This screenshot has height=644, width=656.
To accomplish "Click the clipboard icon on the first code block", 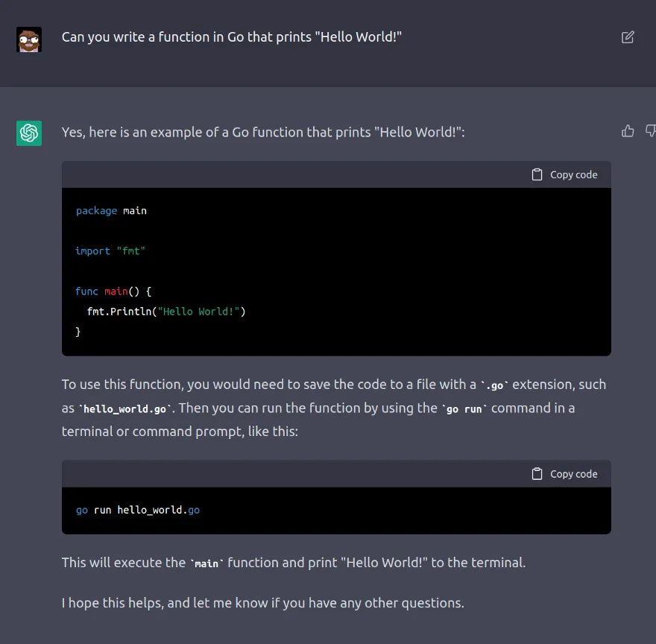I will point(537,174).
